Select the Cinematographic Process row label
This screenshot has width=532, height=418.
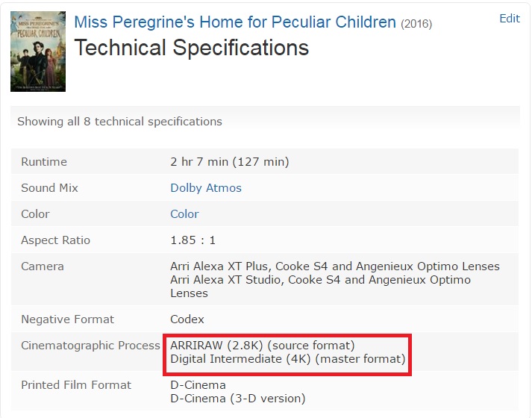90,346
